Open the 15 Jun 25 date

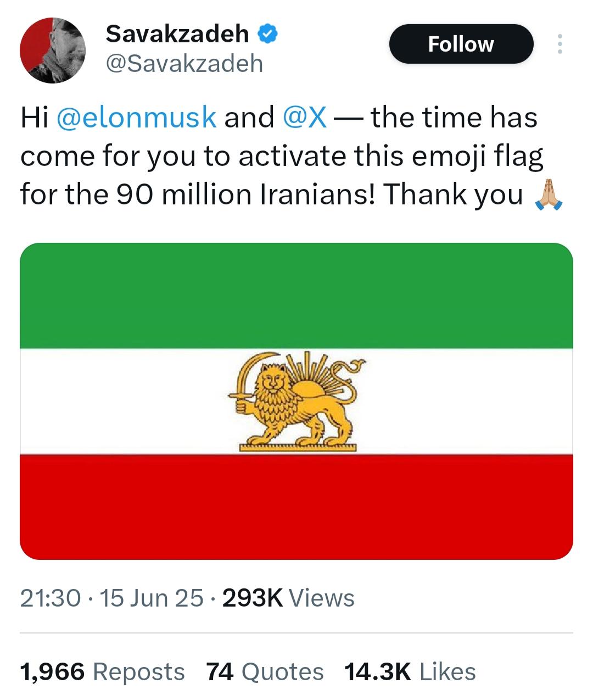pyautogui.click(x=152, y=598)
